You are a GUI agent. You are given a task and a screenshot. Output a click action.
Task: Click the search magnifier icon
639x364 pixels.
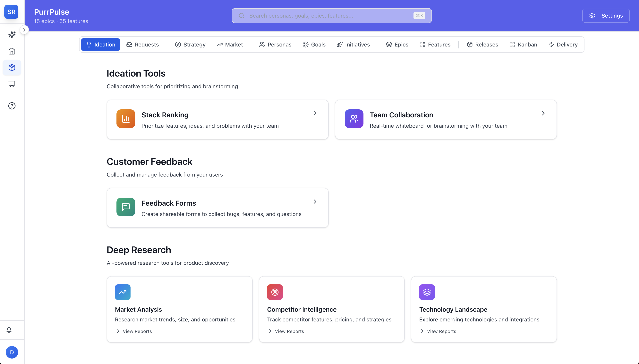pyautogui.click(x=241, y=16)
